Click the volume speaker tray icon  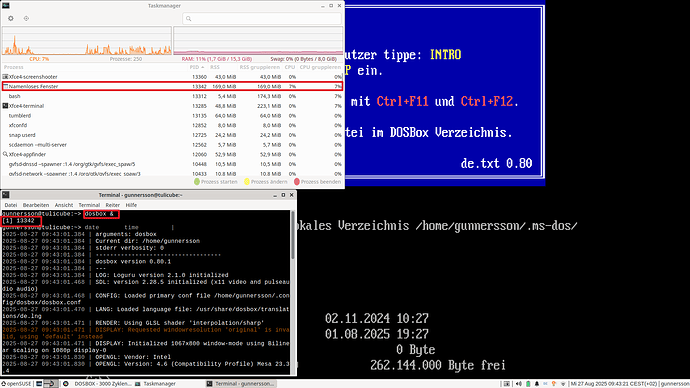point(518,384)
